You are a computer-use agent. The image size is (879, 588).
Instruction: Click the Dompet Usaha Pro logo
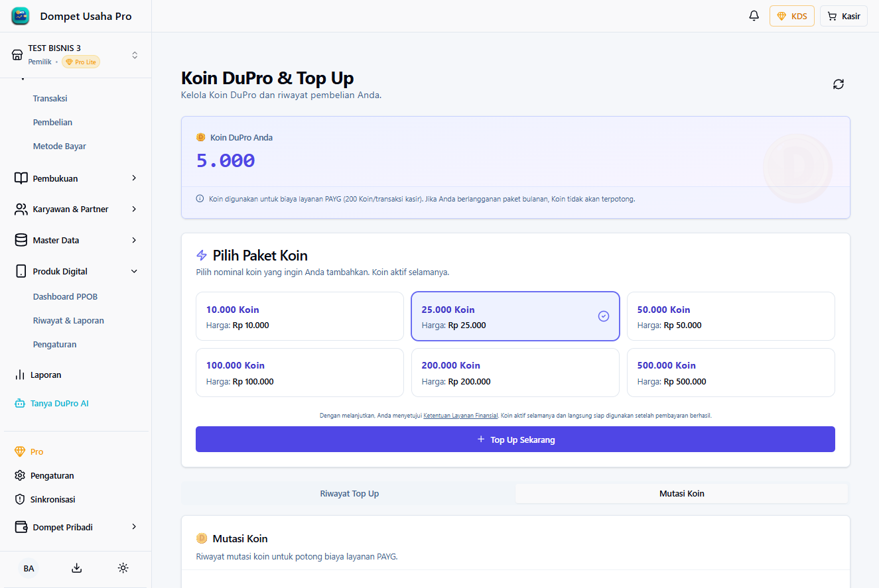pyautogui.click(x=21, y=16)
